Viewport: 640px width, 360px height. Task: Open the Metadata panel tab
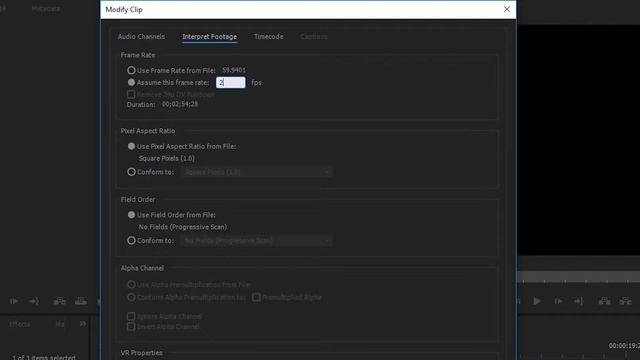coord(46,8)
